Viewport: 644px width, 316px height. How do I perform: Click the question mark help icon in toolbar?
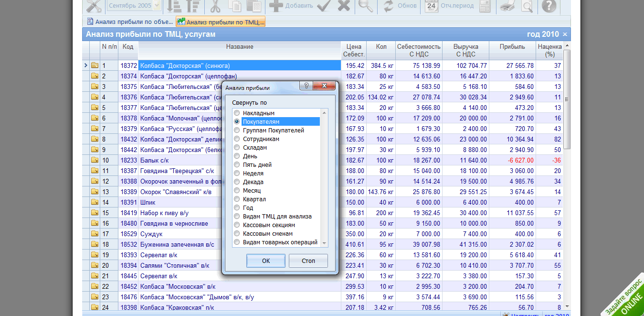pyautogui.click(x=549, y=6)
